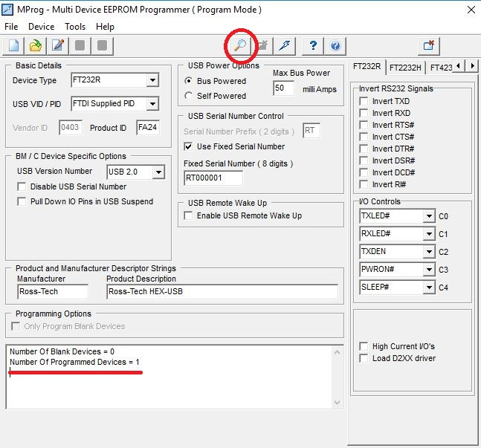
Task: Click the tab strip right arrow
Action: pos(472,65)
